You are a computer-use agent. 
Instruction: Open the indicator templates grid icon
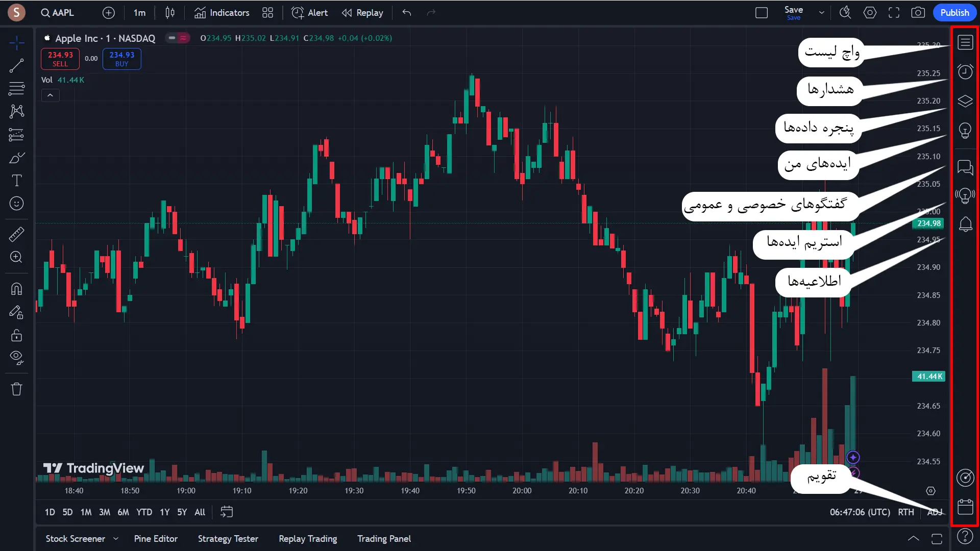click(267, 13)
